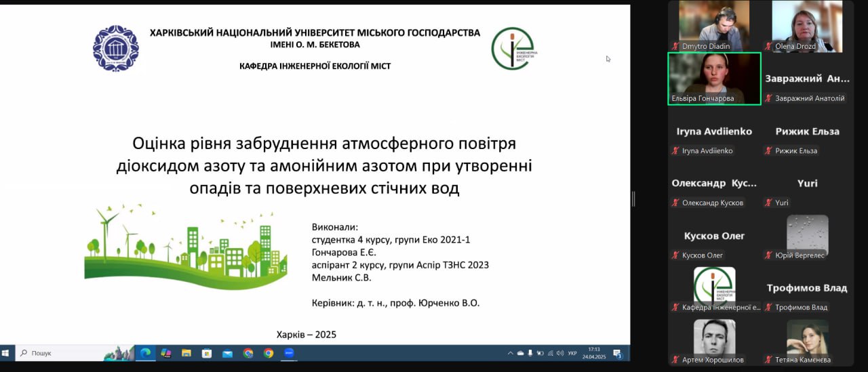
Task: Select Юрій Вергелес participant tile
Action: point(807,235)
